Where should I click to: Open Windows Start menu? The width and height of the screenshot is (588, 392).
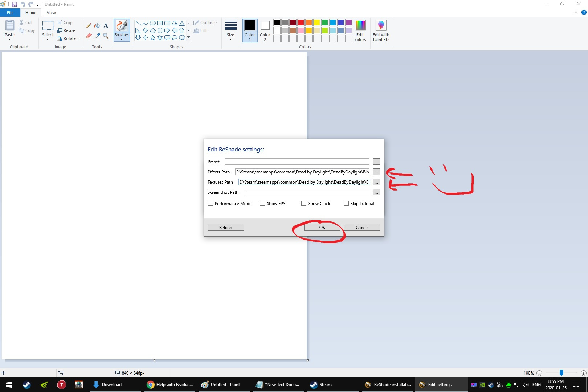click(x=9, y=385)
